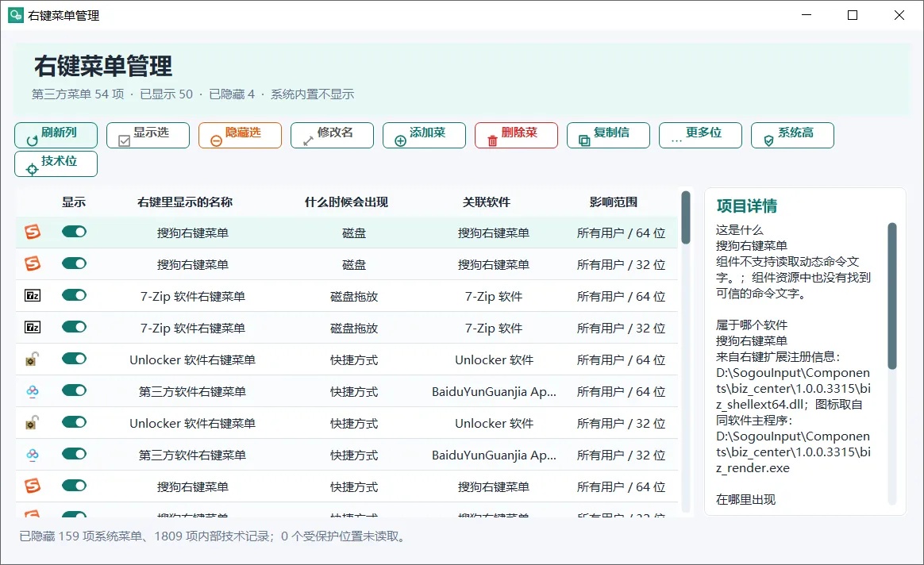This screenshot has width=924, height=565.
Task: Click the 影响范围 column header
Action: [x=614, y=202]
